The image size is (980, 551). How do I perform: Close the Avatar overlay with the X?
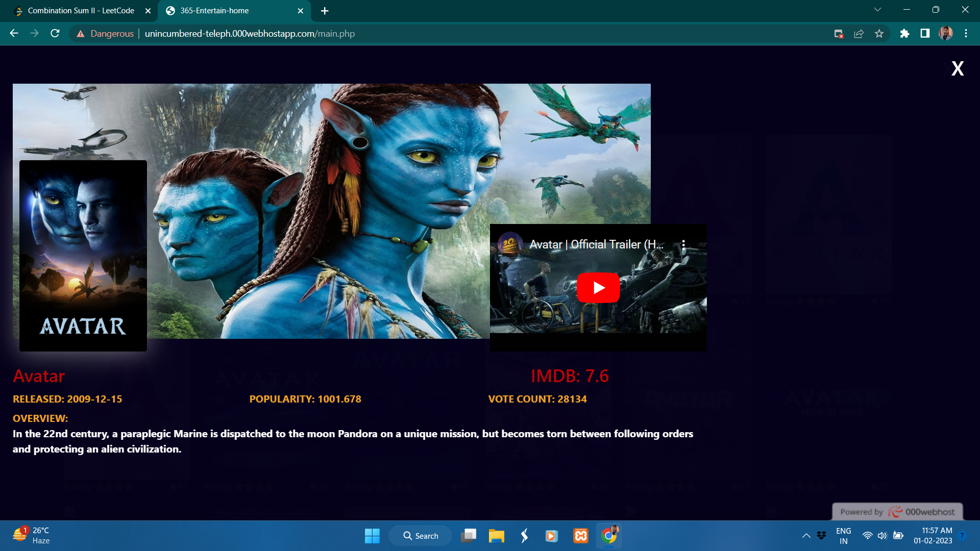pyautogui.click(x=958, y=68)
